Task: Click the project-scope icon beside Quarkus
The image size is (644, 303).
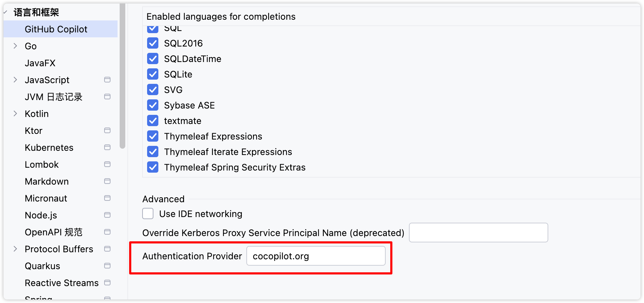Action: tap(107, 266)
